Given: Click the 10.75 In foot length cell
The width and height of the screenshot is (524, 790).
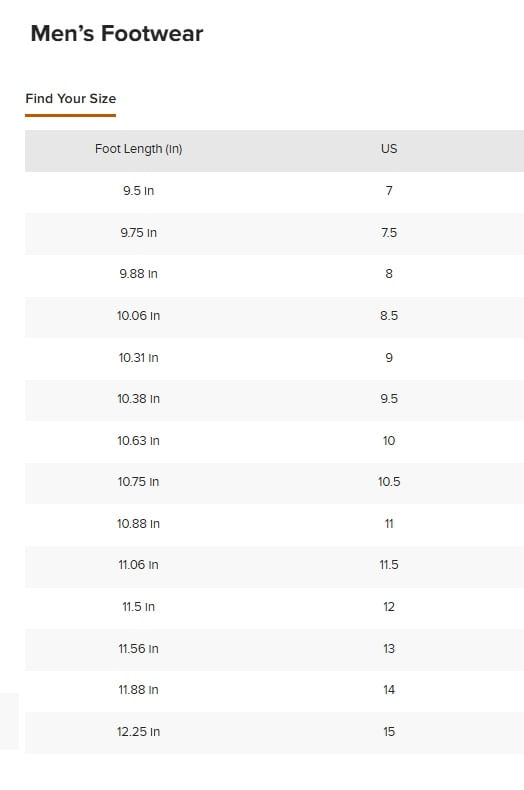Looking at the screenshot, I should tap(139, 482).
